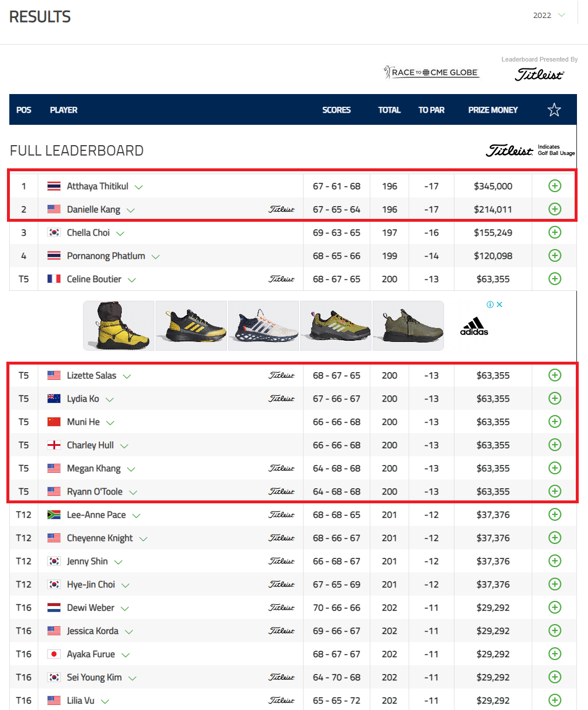Expand Pornanong Phatlum's scorecard chevron
This screenshot has width=588, height=710.
pos(156,257)
